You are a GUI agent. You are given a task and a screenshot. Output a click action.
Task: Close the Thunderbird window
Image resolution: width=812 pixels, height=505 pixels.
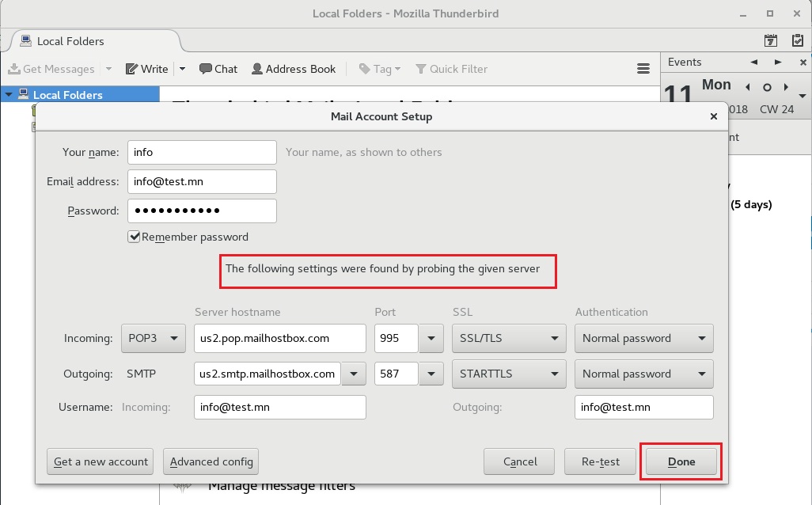pyautogui.click(x=797, y=14)
